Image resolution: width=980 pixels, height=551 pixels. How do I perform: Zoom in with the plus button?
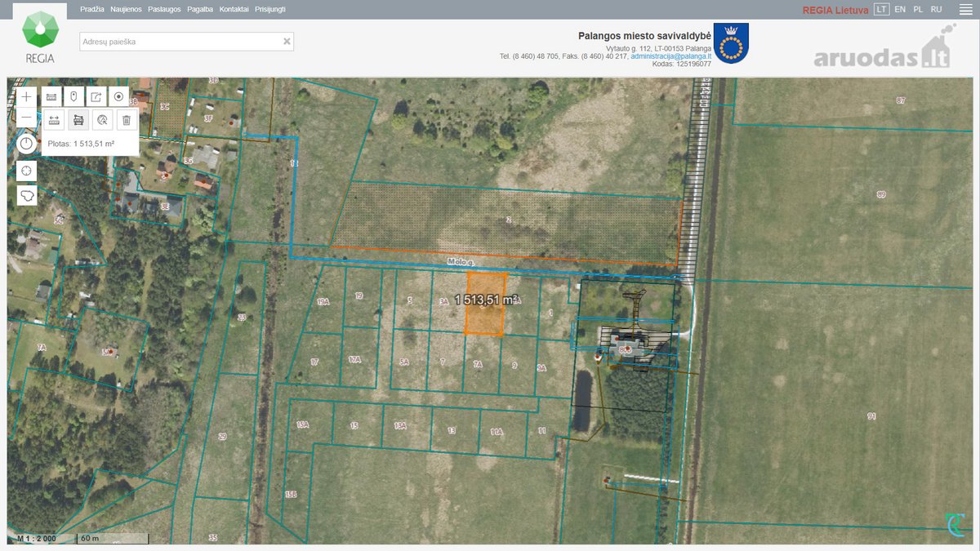click(27, 96)
